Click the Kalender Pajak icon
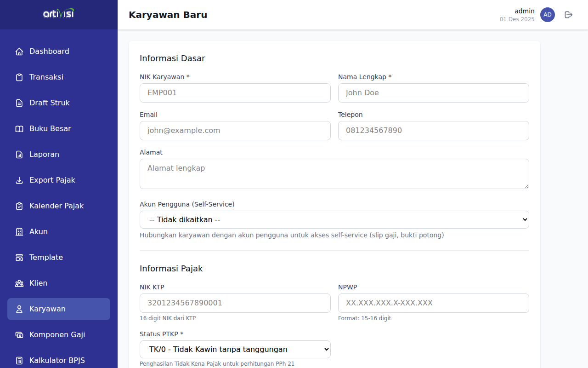The image size is (588, 368). (x=19, y=206)
